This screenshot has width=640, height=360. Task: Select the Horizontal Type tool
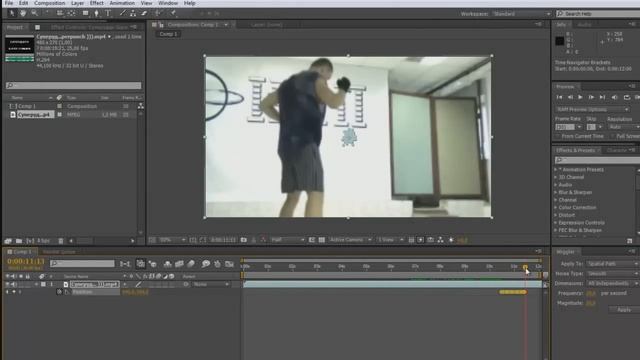pyautogui.click(x=108, y=13)
